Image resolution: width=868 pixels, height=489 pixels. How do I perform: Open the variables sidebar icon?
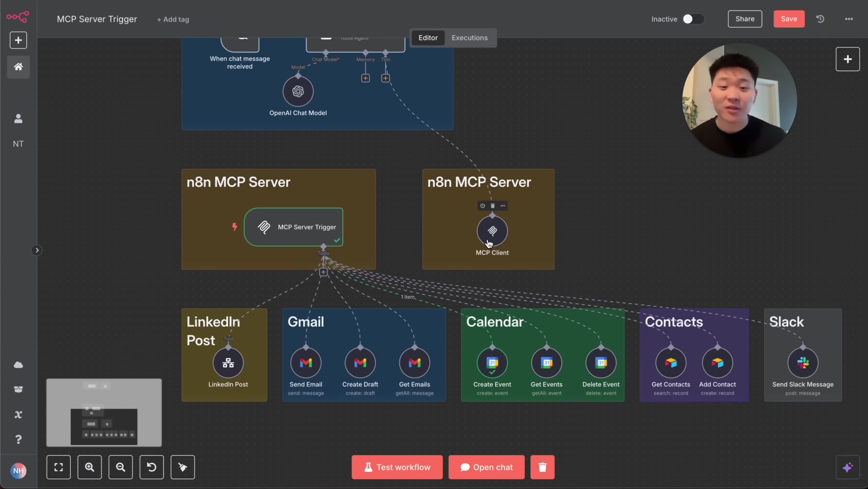[18, 415]
